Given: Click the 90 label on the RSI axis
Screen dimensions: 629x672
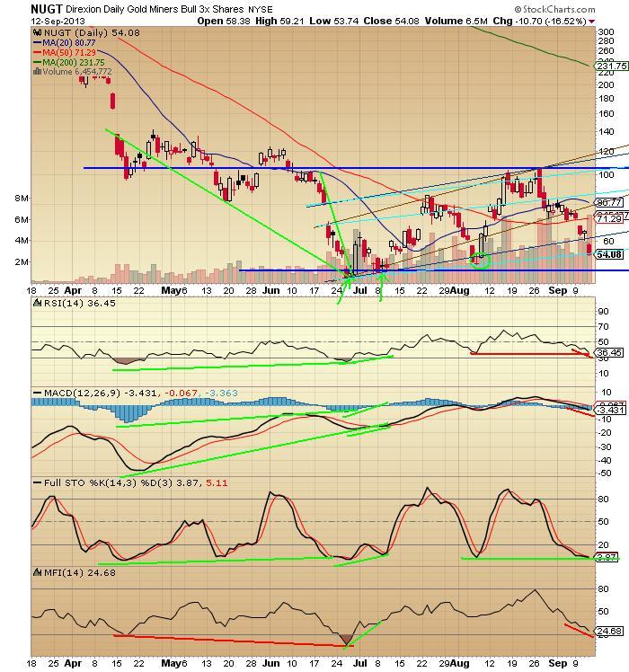Looking at the screenshot, I should click(x=603, y=312).
